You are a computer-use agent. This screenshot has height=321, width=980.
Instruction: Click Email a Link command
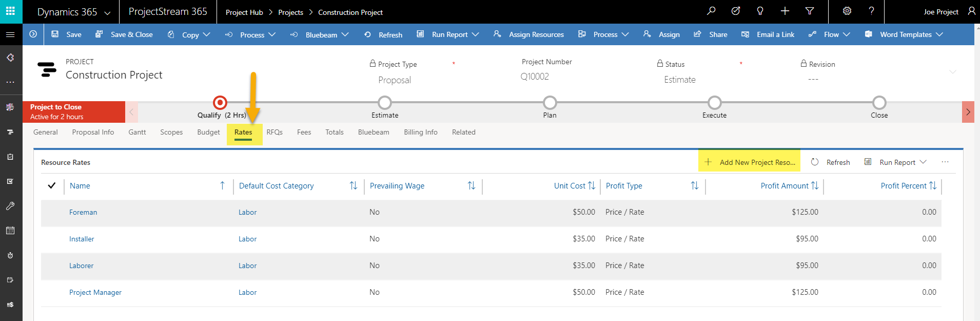pos(768,34)
